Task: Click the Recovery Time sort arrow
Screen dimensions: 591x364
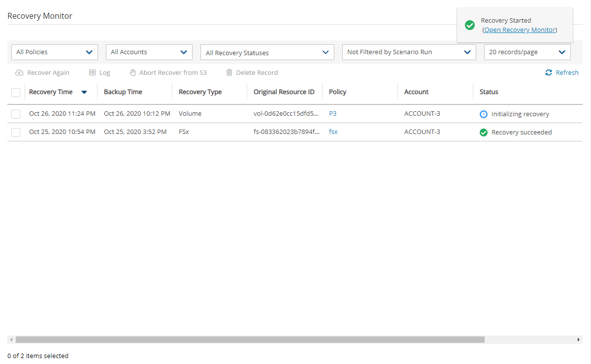Action: coord(84,92)
